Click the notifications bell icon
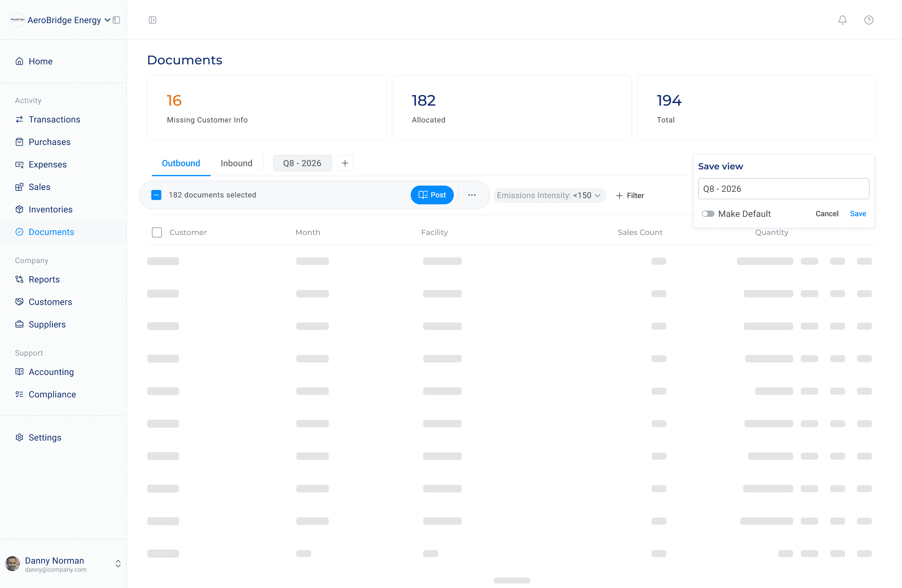 (842, 20)
